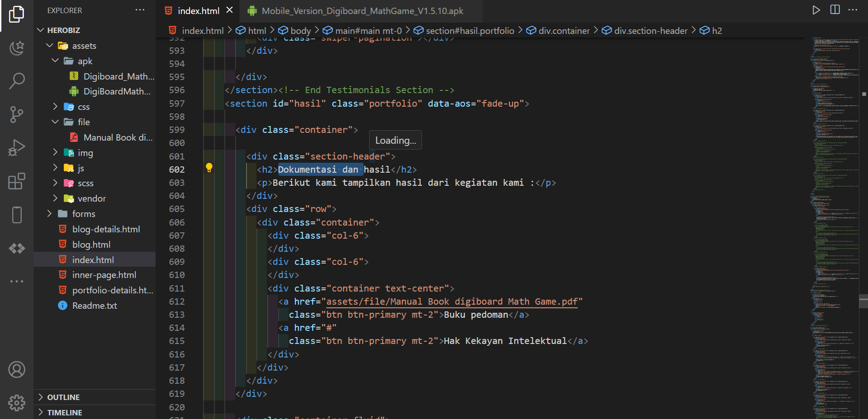Place cursor on 'Buku pedoman' text
Viewport: 868px width, 419px height.
[x=476, y=315]
